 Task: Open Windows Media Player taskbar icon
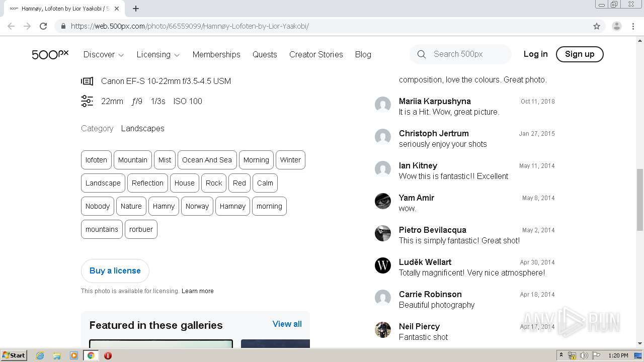coord(74,355)
